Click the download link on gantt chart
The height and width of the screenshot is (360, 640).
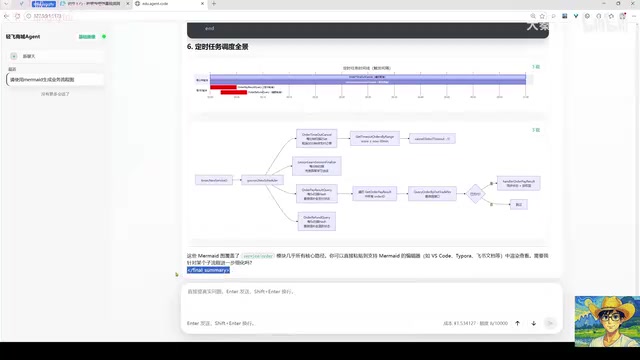point(536,67)
